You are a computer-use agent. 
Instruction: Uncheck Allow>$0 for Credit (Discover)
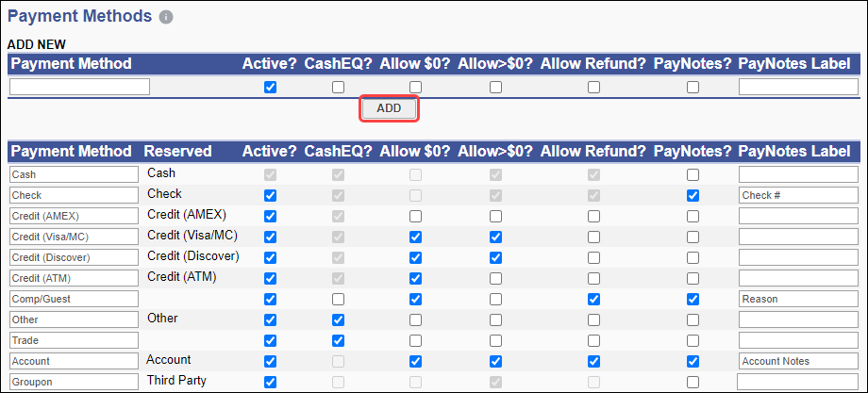tap(495, 257)
